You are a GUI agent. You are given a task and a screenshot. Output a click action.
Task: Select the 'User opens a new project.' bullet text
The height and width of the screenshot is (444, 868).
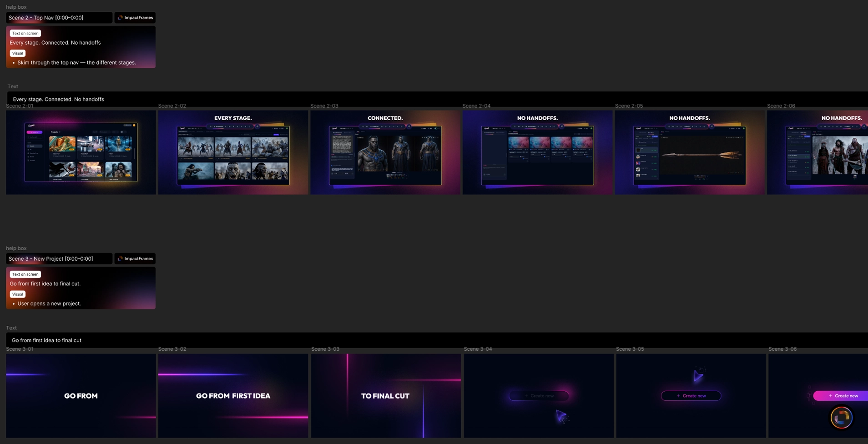click(x=49, y=304)
